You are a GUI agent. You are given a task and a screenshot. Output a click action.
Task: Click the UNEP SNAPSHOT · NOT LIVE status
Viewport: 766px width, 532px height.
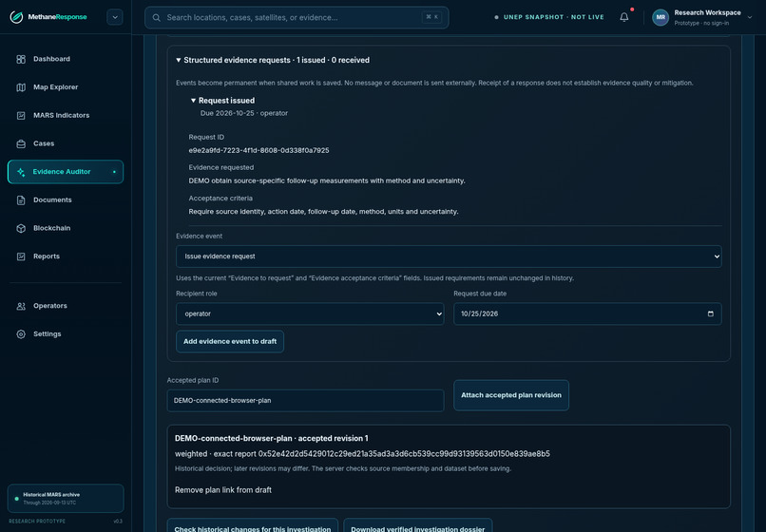click(x=549, y=17)
